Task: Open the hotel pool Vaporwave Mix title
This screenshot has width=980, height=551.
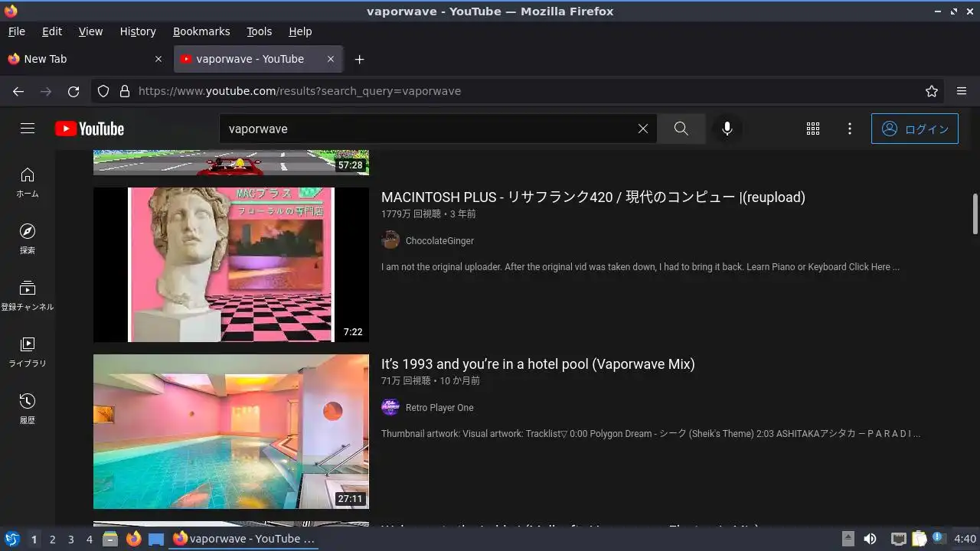Action: 538,364
